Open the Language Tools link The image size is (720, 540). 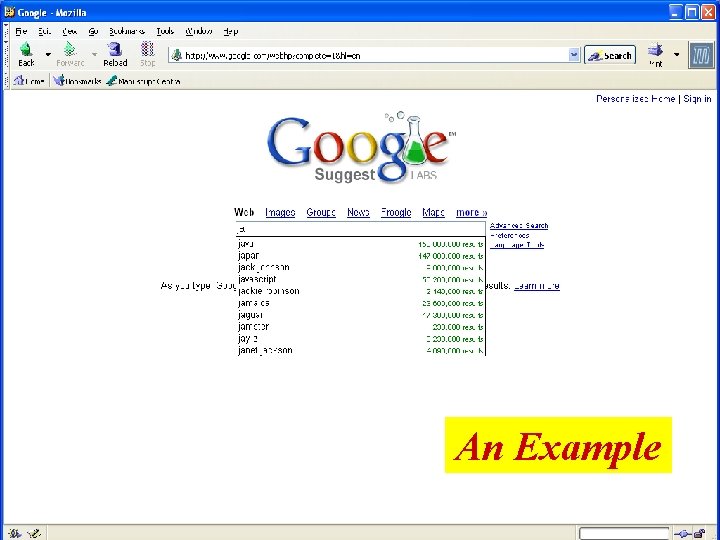coord(517,245)
